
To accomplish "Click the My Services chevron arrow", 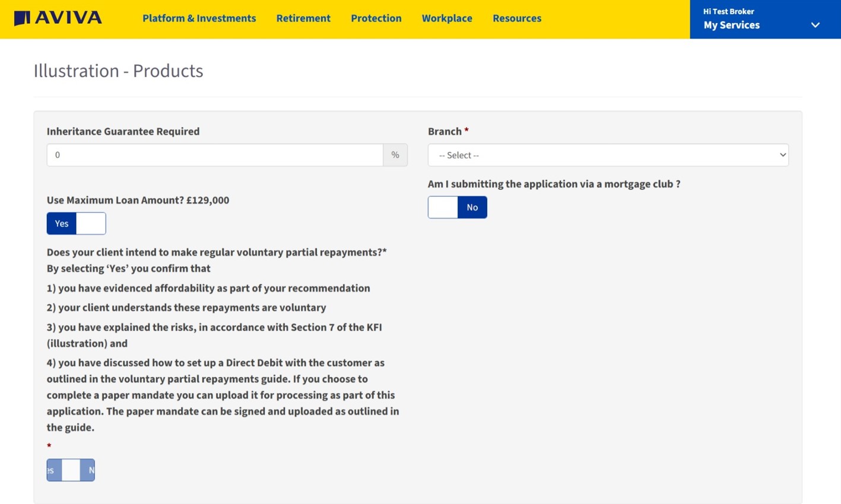I will click(815, 25).
